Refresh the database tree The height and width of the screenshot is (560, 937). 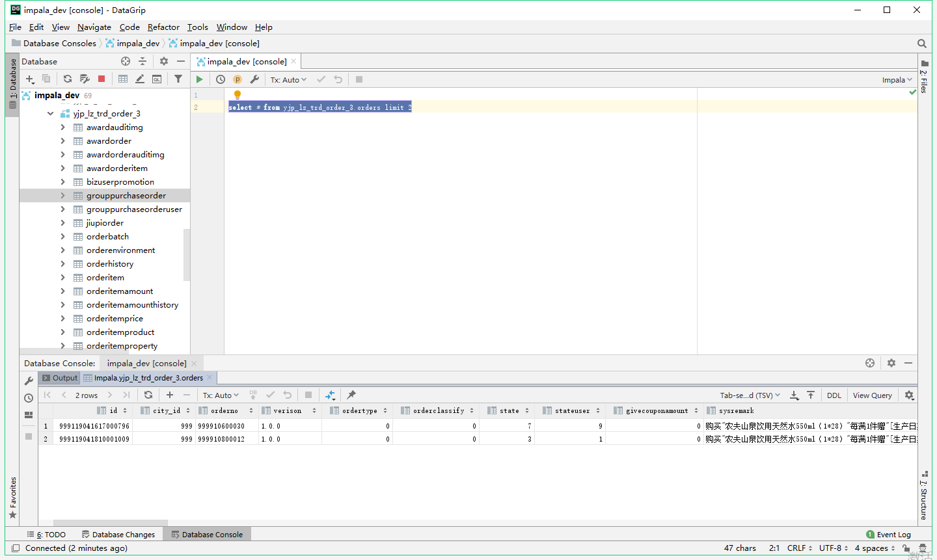67,79
